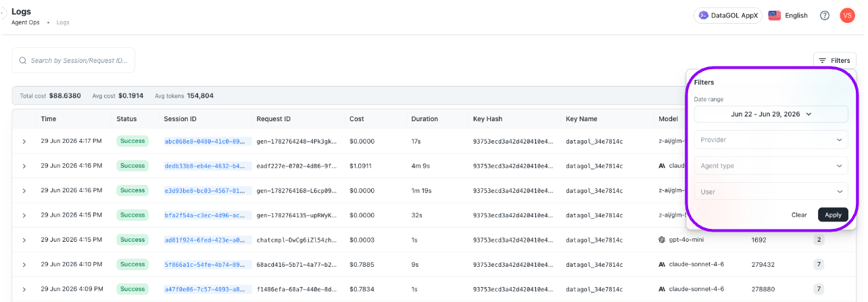Click the Agent Ops breadcrumb
868x302 pixels.
pos(26,22)
